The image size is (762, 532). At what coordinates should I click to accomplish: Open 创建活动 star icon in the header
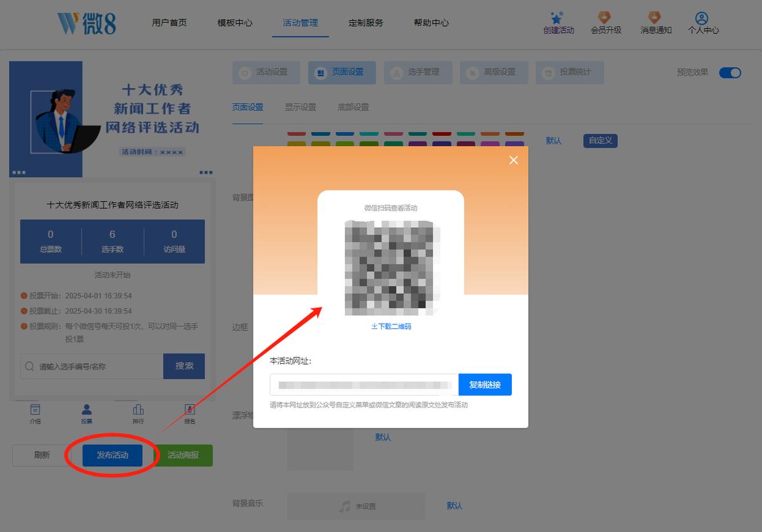(558, 18)
